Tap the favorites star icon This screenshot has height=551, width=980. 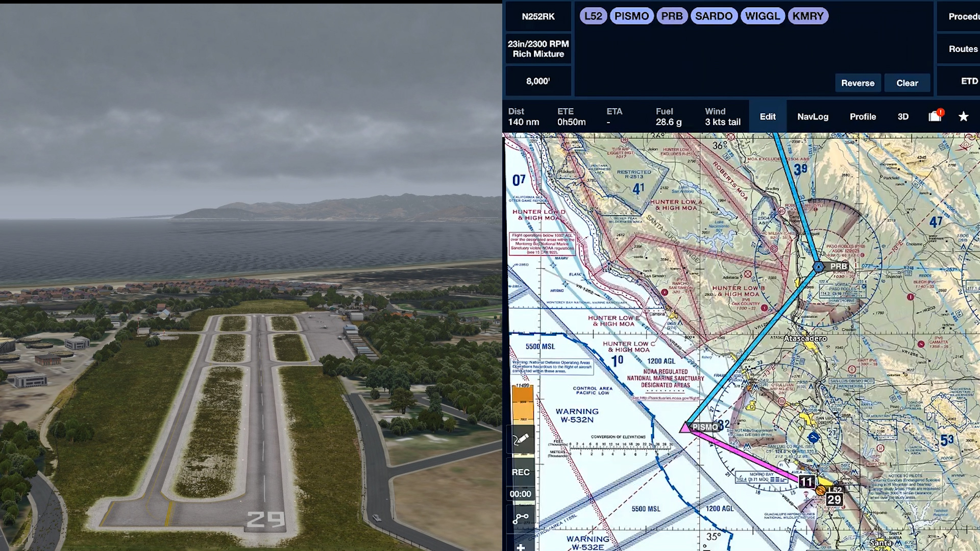click(x=963, y=116)
